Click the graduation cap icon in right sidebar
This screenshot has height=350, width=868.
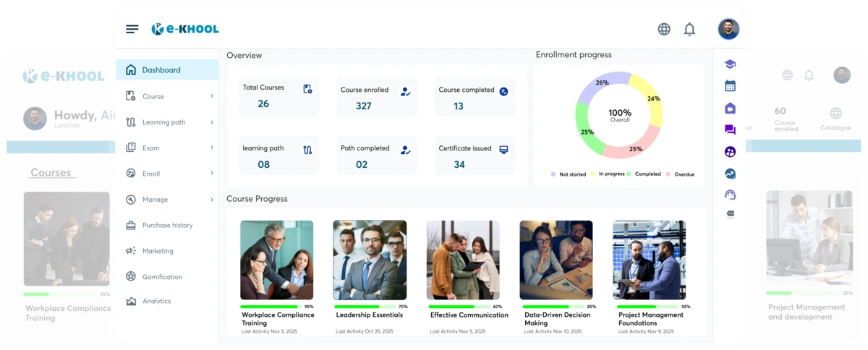[x=730, y=64]
